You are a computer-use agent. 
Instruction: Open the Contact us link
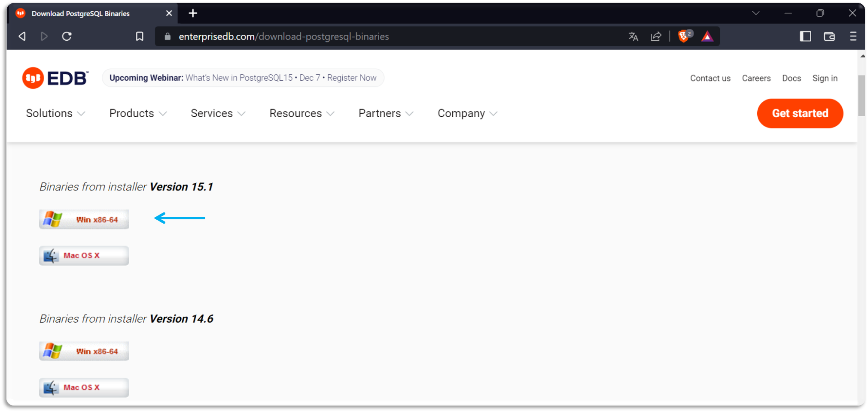pos(710,78)
